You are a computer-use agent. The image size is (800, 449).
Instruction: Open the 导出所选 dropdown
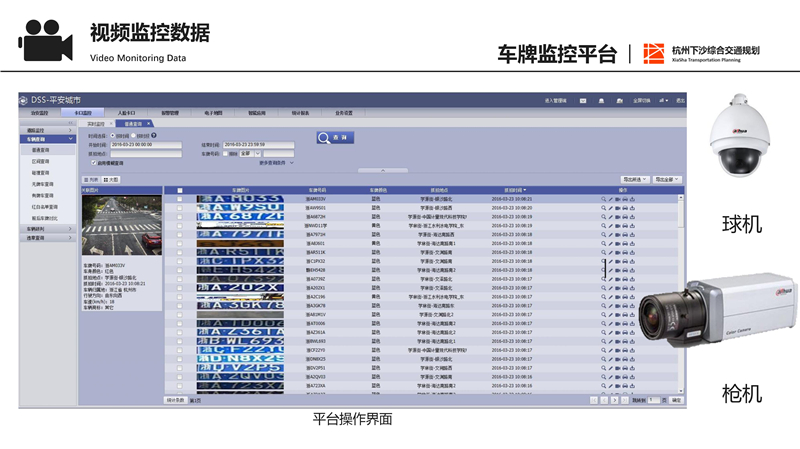[633, 179]
